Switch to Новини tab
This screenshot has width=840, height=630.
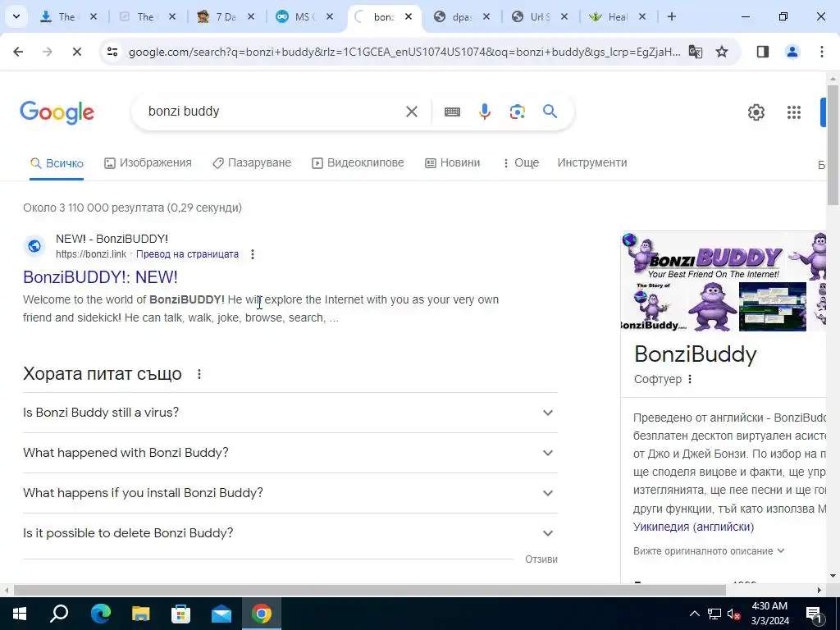(452, 163)
